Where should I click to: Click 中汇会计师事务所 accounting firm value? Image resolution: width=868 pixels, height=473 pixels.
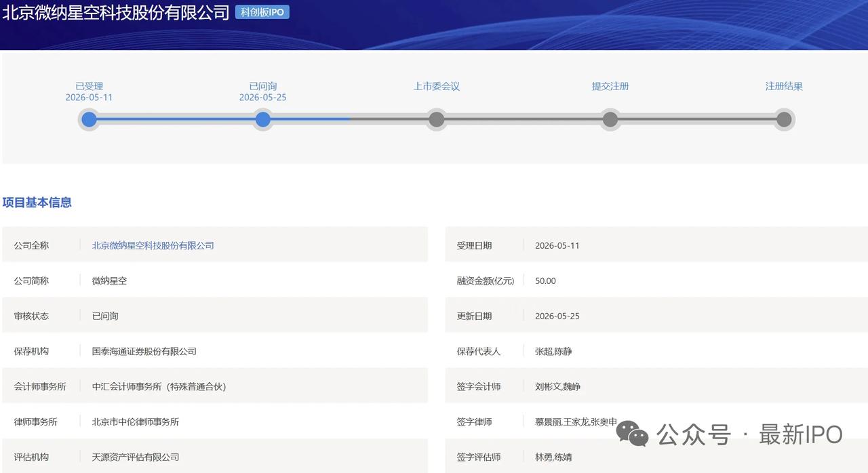point(159,386)
